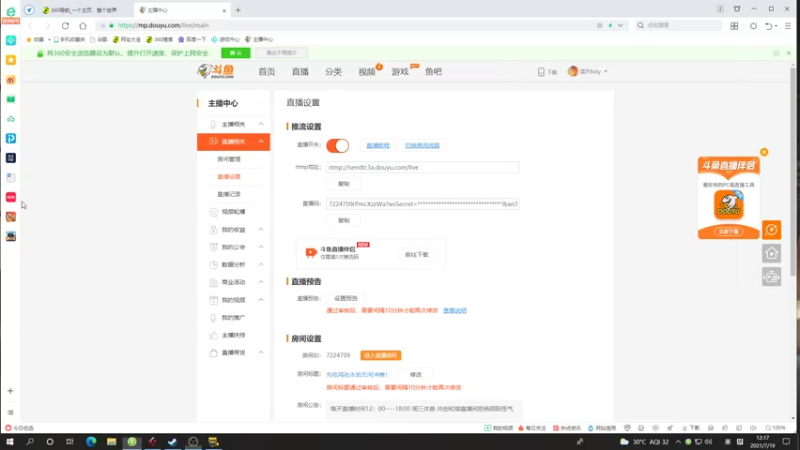The image size is (800, 450).
Task: Expand the 我的公会 sidebar section
Action: 261,247
